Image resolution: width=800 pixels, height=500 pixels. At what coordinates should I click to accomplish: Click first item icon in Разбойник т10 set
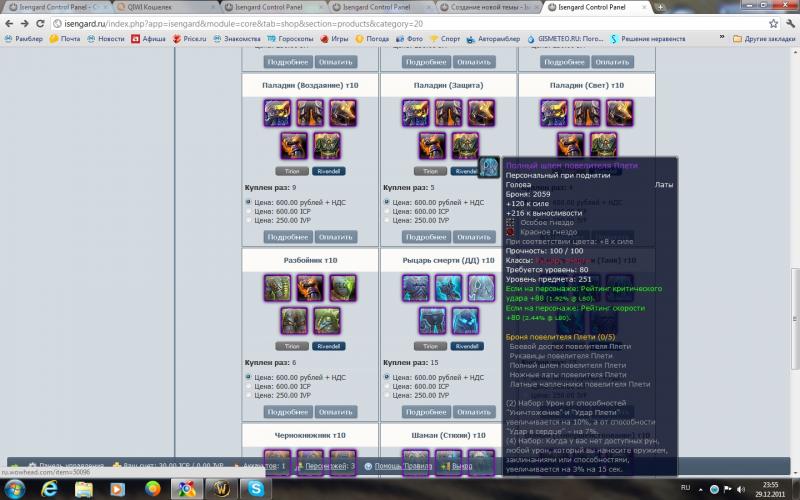[x=277, y=288]
